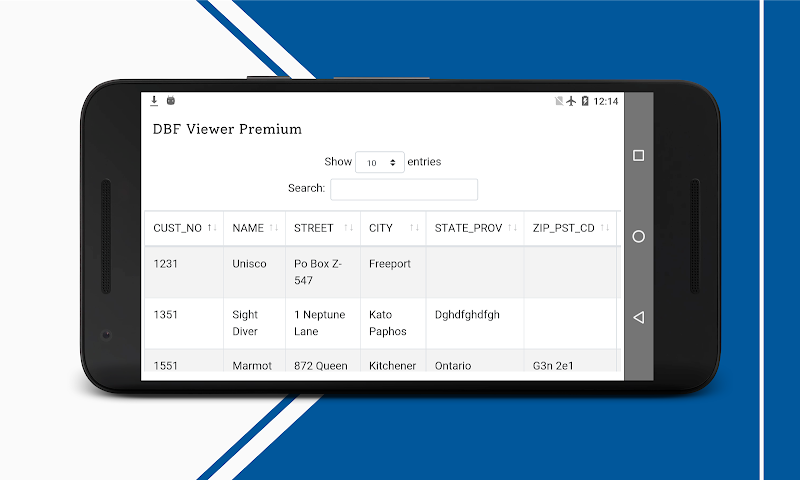800x480 pixels.
Task: Select the Ontario state cell
Action: 475,361
